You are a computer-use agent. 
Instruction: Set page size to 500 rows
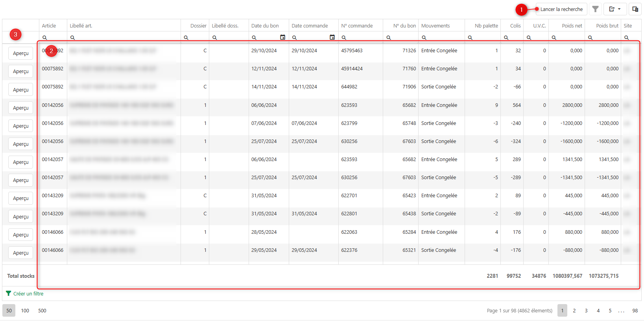click(x=42, y=310)
